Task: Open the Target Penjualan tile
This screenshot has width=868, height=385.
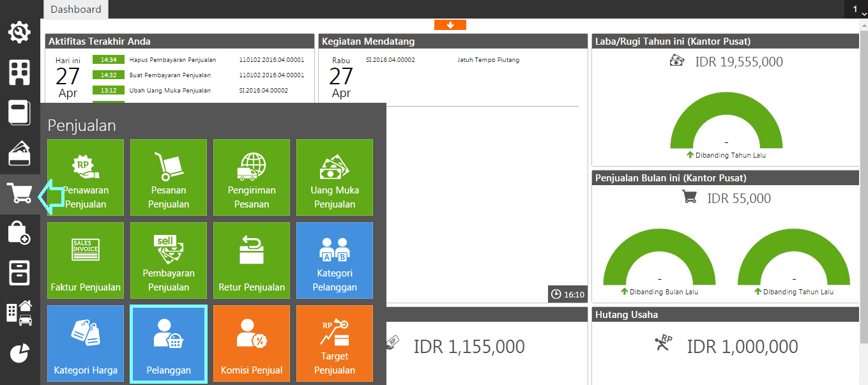Action: (x=334, y=343)
